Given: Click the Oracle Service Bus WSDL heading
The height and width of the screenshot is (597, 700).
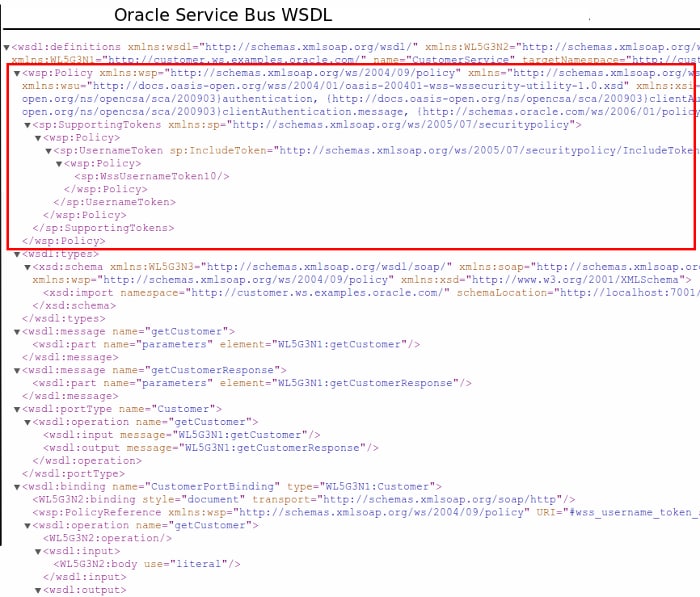Looking at the screenshot, I should [x=223, y=15].
